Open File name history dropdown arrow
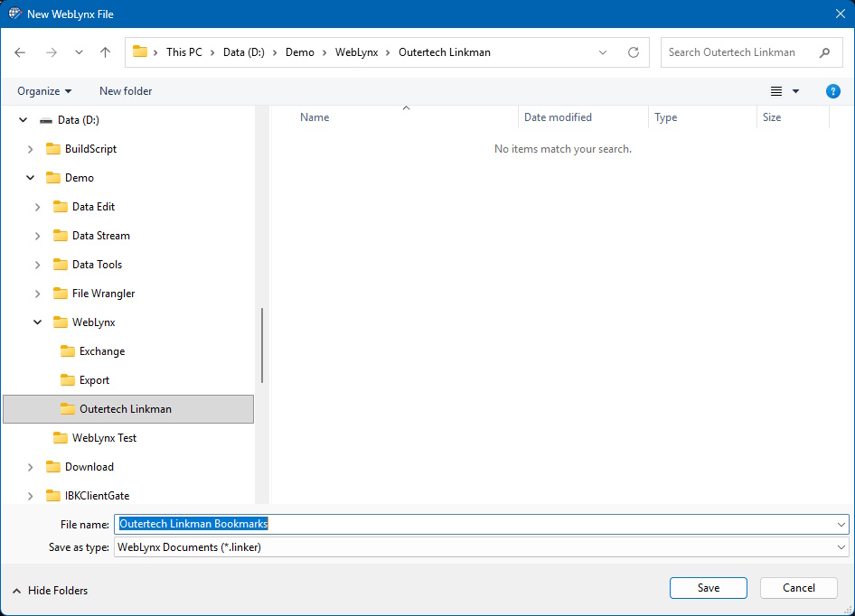 click(841, 525)
